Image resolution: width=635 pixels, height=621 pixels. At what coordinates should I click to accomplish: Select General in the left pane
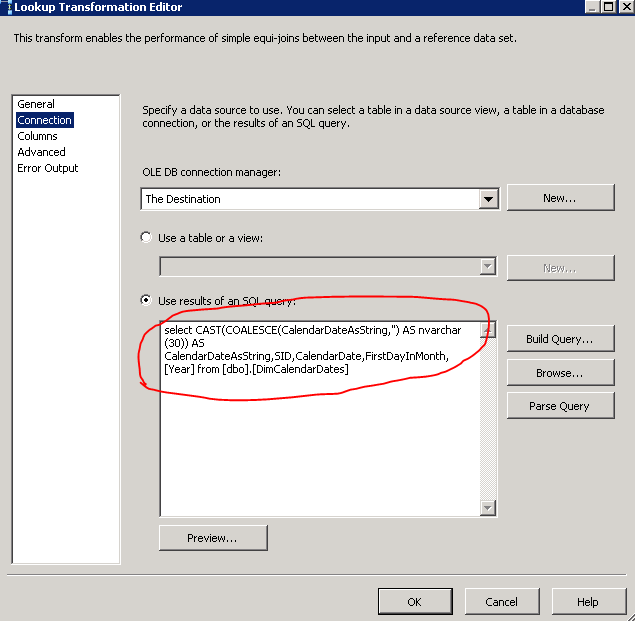tap(36, 104)
